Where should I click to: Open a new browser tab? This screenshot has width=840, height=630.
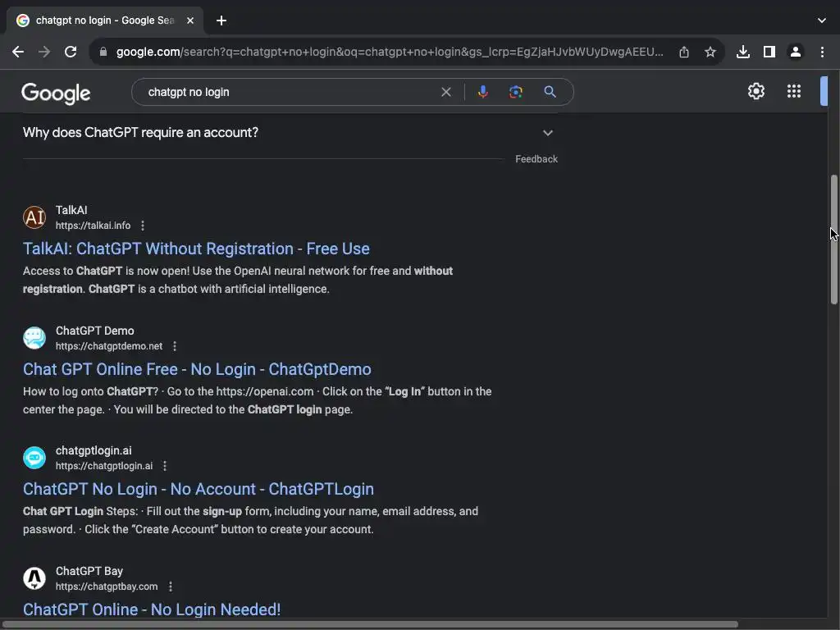pyautogui.click(x=221, y=21)
